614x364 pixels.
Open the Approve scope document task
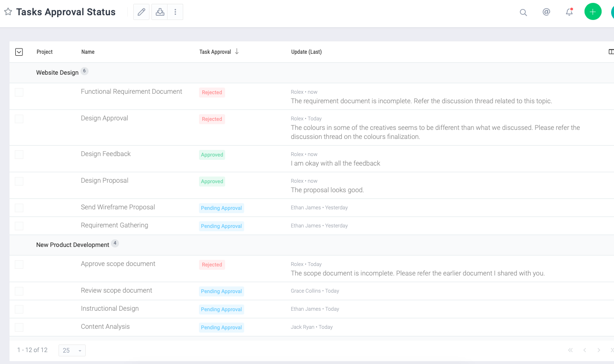pyautogui.click(x=118, y=264)
